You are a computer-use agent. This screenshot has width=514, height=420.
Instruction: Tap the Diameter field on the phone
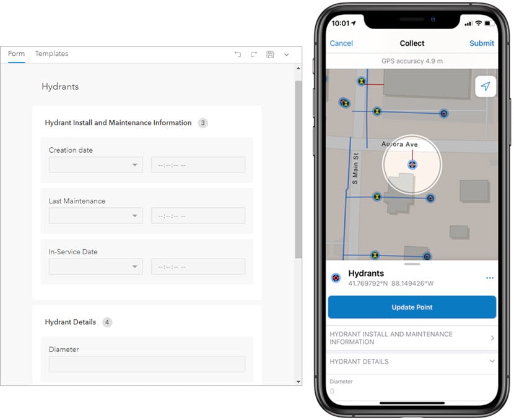(412, 388)
